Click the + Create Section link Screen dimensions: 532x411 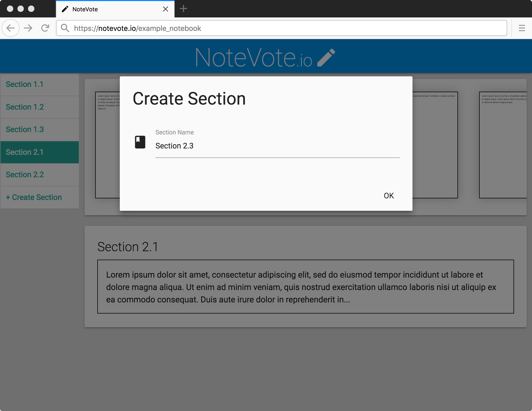[x=34, y=197]
